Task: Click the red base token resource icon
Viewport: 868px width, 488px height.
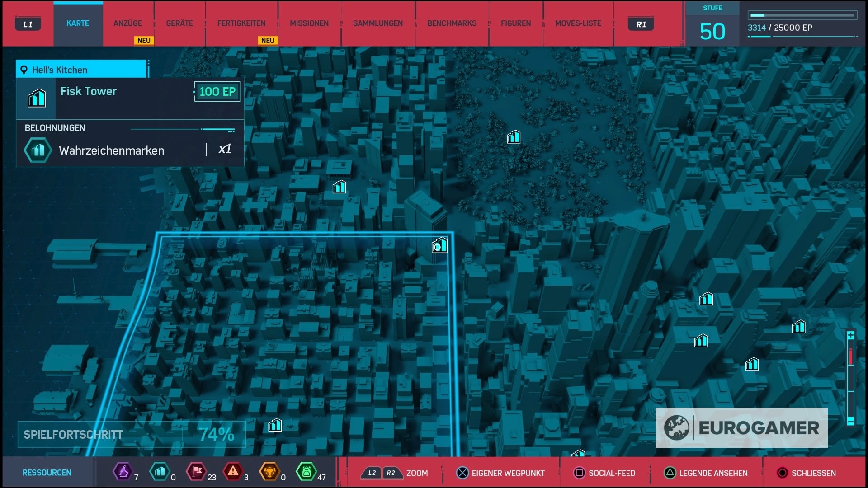Action: [196, 472]
